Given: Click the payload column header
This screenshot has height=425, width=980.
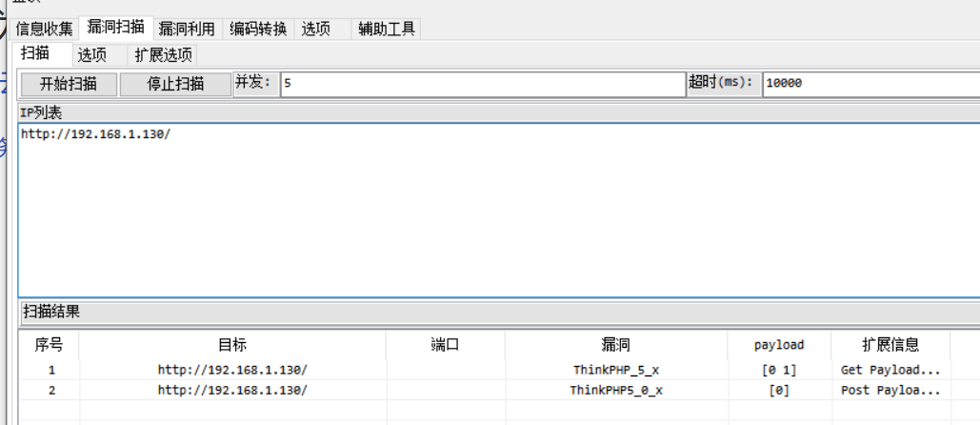Looking at the screenshot, I should (x=779, y=344).
